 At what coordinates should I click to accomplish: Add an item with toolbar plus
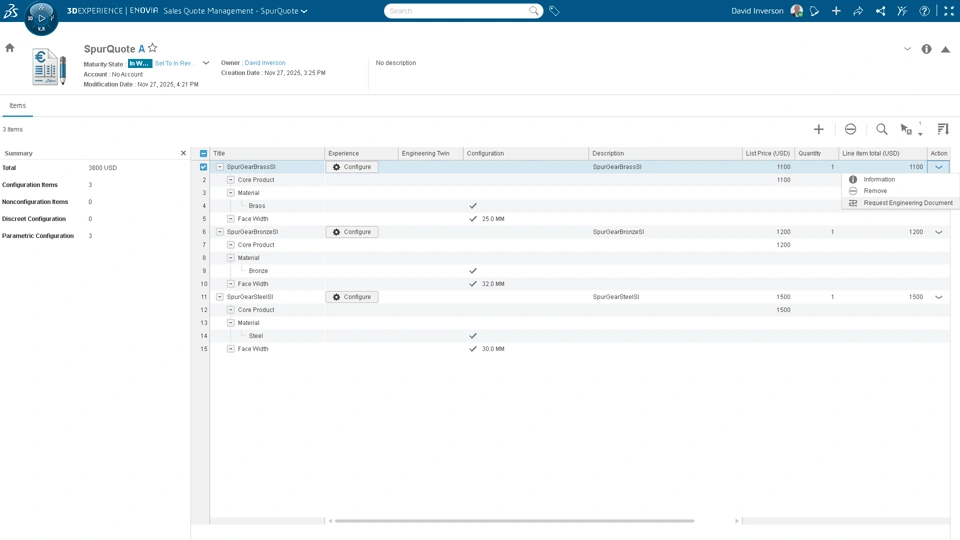coord(819,129)
